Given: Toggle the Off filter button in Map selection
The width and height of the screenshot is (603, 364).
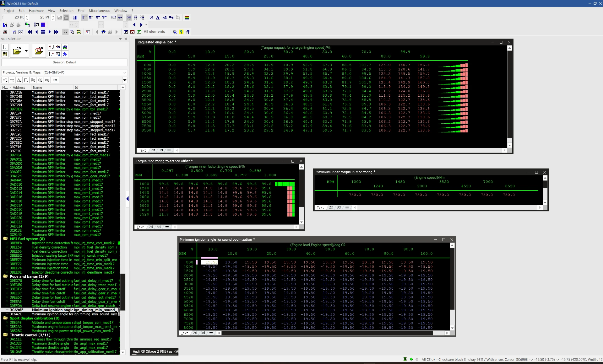Looking at the screenshot, I should (x=55, y=80).
